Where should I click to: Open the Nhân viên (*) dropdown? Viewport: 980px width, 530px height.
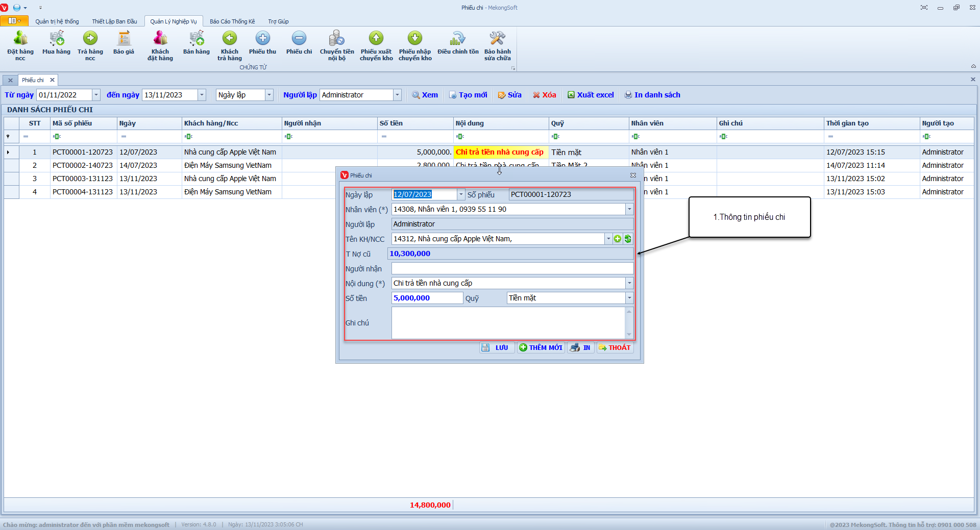tap(629, 209)
